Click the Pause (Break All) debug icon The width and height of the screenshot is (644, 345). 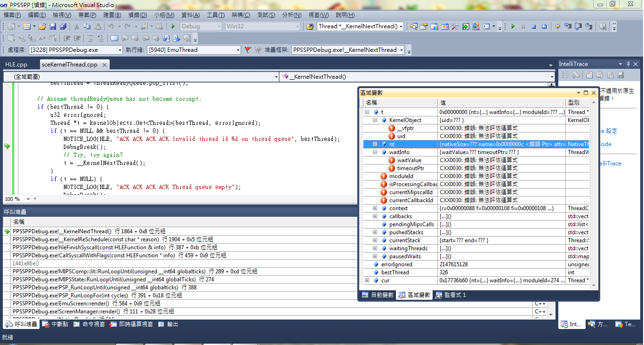click(x=523, y=26)
